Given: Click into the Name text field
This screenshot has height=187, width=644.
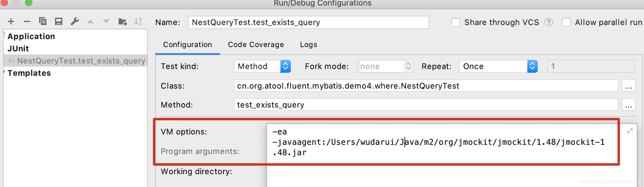Looking at the screenshot, I should pyautogui.click(x=308, y=22).
